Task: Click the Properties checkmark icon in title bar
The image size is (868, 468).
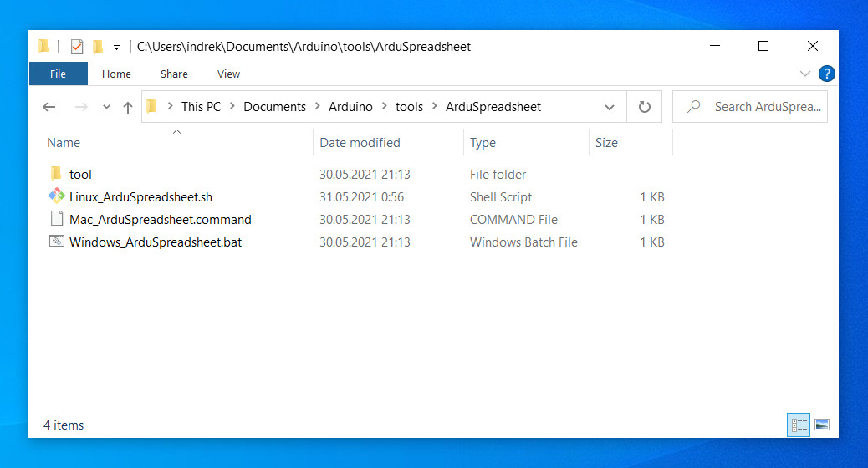Action: (77, 47)
